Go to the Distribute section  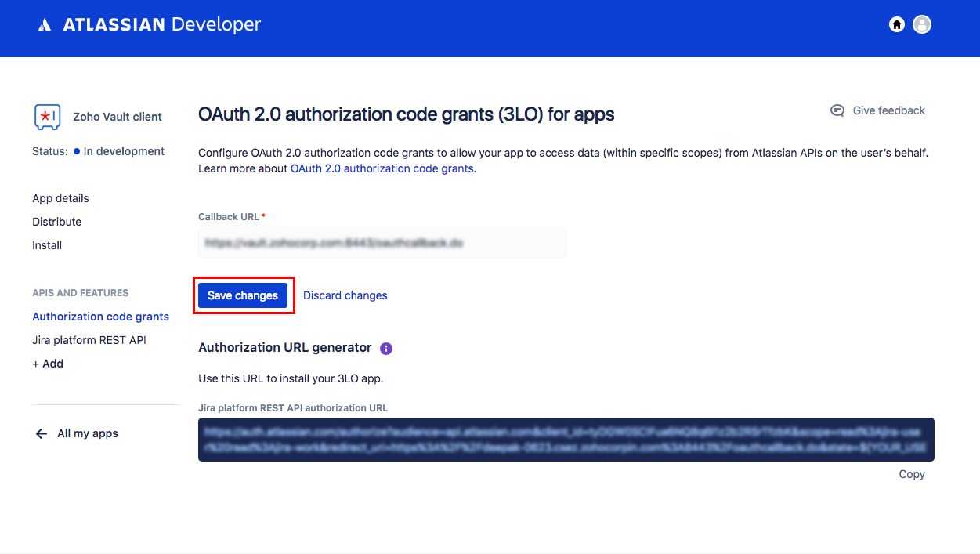coord(56,222)
